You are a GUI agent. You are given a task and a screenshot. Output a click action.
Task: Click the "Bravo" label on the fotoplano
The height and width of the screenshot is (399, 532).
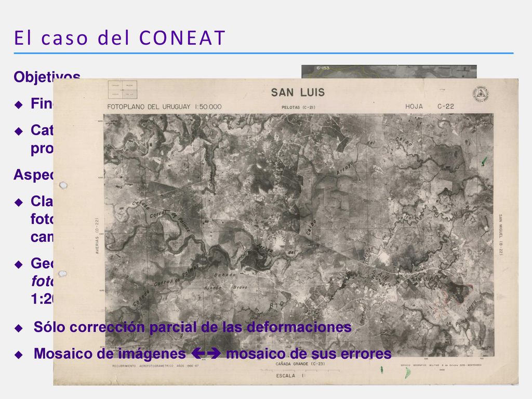[240, 287]
